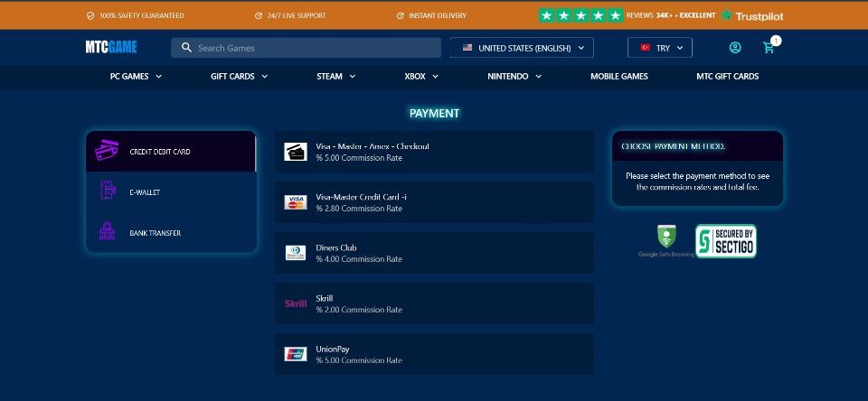Screen dimensions: 868x401
Task: Click the safety guaranteed shield icon
Action: point(90,15)
